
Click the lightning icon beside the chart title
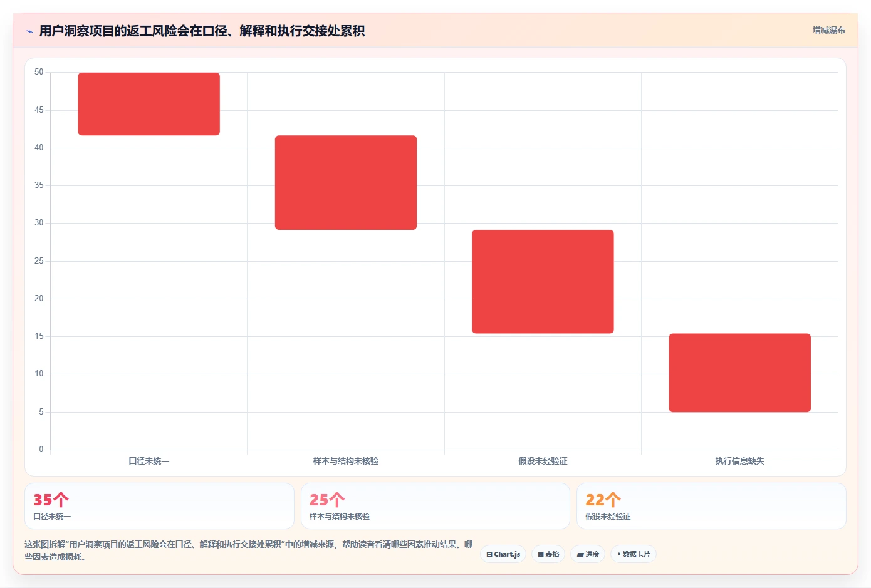29,31
